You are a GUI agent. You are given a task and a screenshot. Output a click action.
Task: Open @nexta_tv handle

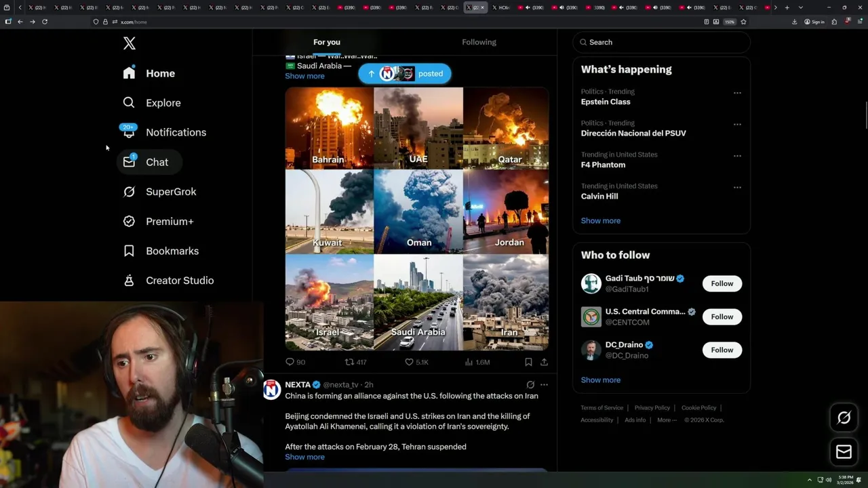click(x=340, y=385)
